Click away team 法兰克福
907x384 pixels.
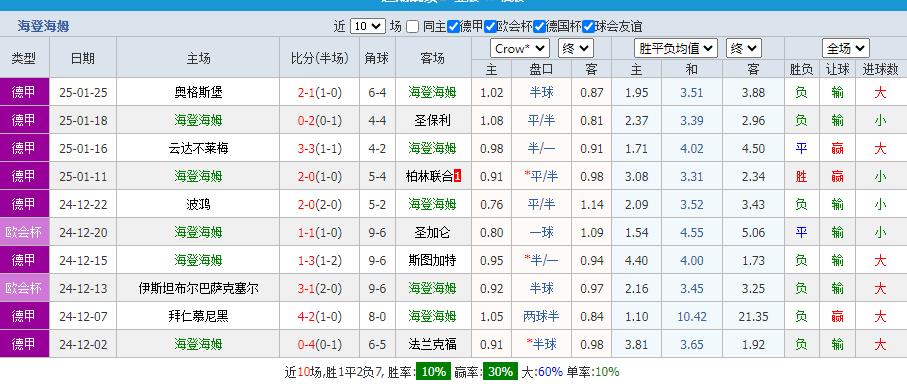point(433,344)
